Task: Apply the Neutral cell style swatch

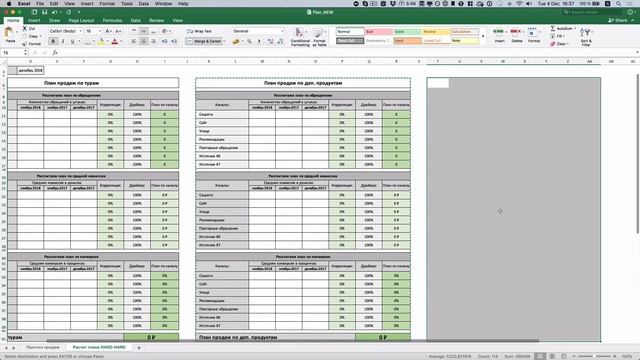Action: (x=436, y=31)
